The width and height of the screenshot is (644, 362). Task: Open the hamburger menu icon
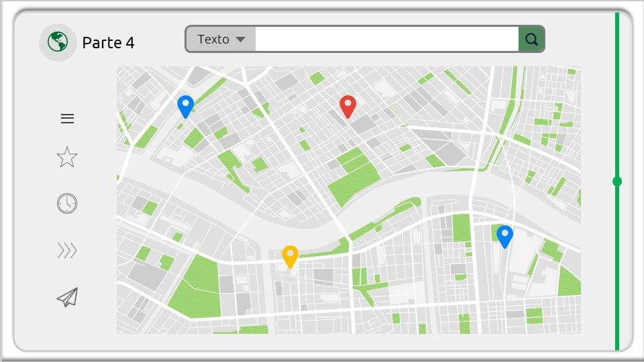(x=67, y=119)
